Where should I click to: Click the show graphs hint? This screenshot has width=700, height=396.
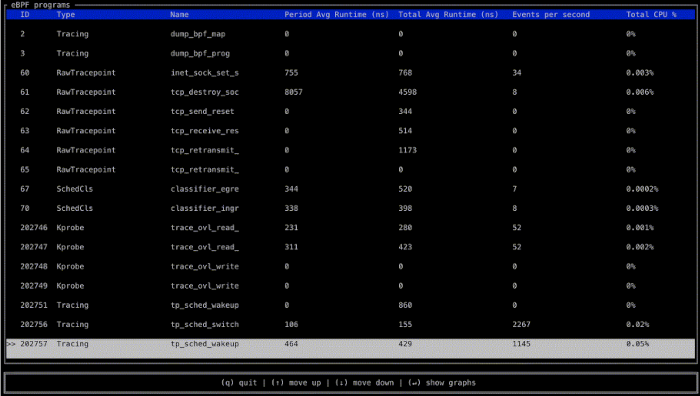[442, 383]
